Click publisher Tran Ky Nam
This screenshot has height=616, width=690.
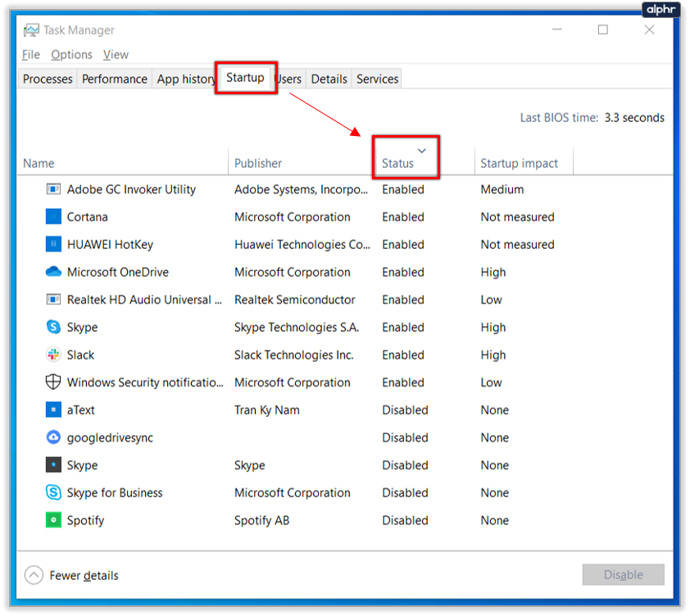tap(266, 410)
